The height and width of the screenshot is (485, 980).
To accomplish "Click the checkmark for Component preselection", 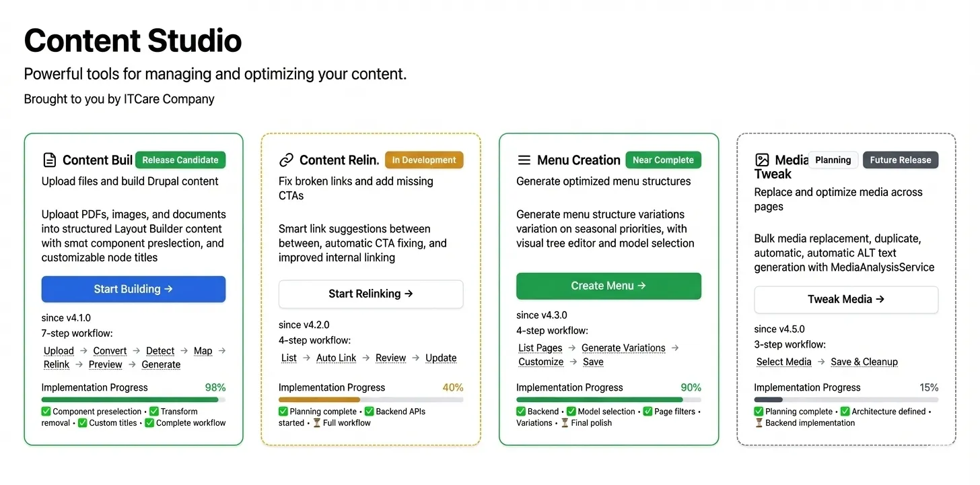I will pos(46,411).
